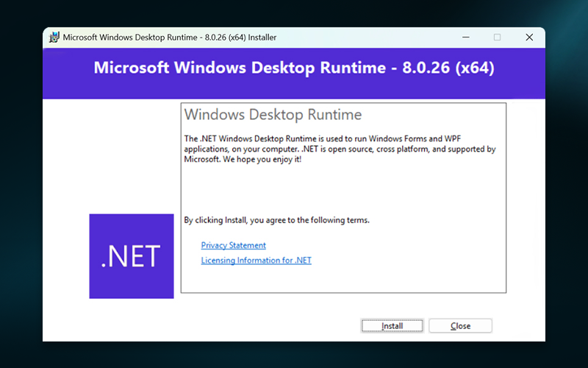Image resolution: width=588 pixels, height=368 pixels.
Task: Click the "Windows Desktop Runtime" heading
Action: [273, 115]
